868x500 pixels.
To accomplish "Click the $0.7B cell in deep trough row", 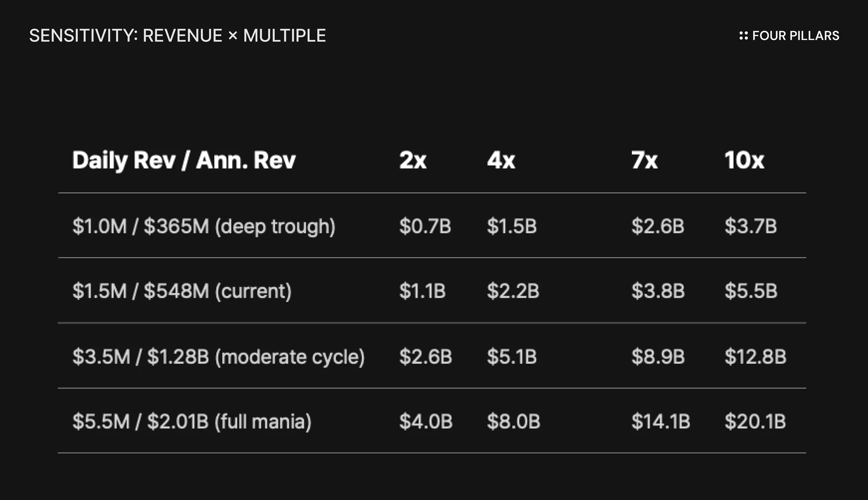I will coord(425,226).
